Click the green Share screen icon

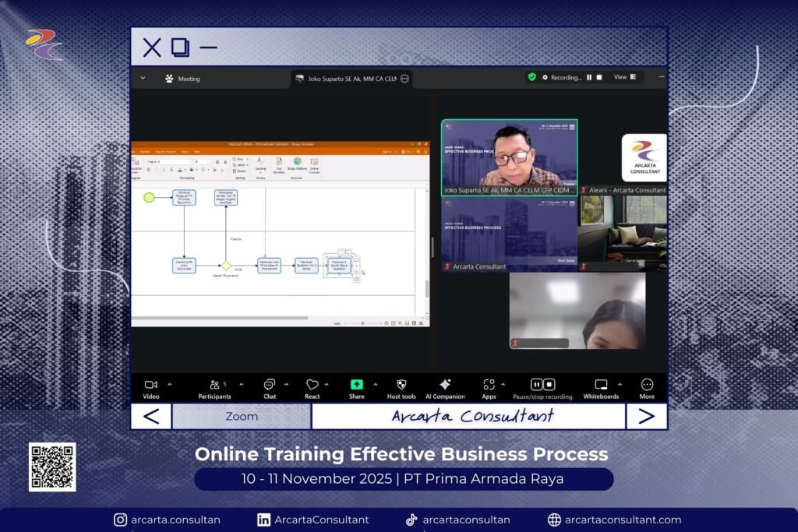(x=356, y=385)
